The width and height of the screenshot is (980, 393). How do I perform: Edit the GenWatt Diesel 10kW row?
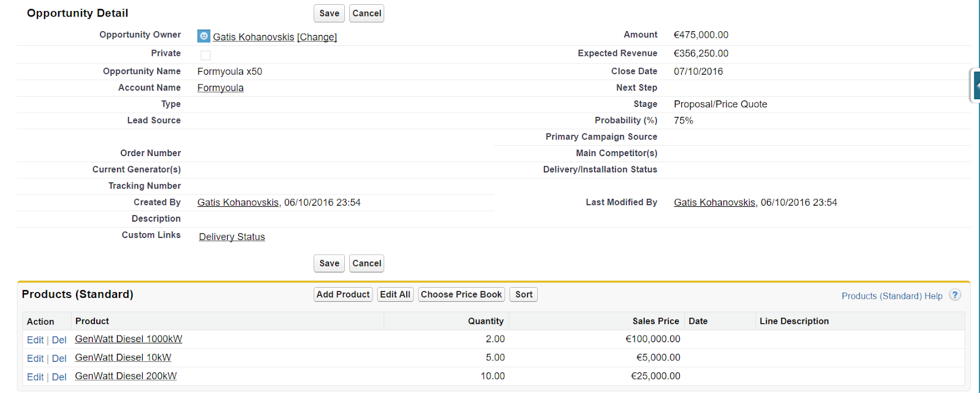[36, 359]
